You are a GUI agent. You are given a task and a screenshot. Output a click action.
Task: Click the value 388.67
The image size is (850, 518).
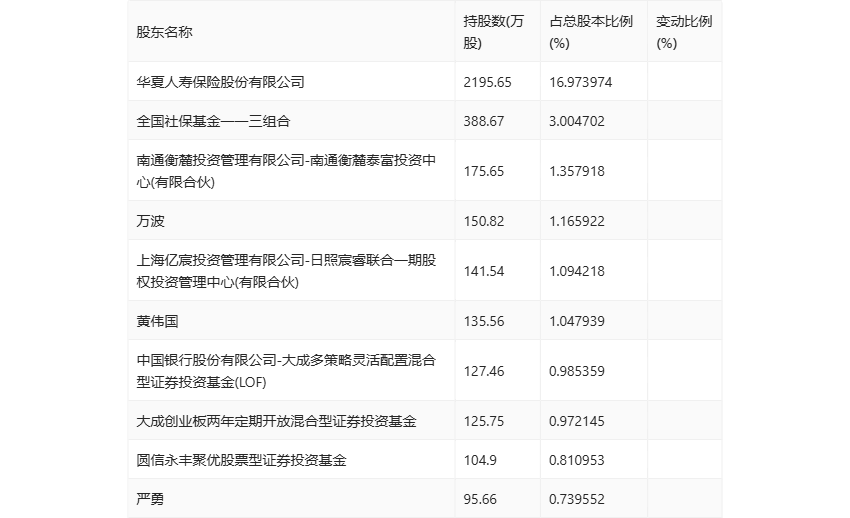[484, 121]
